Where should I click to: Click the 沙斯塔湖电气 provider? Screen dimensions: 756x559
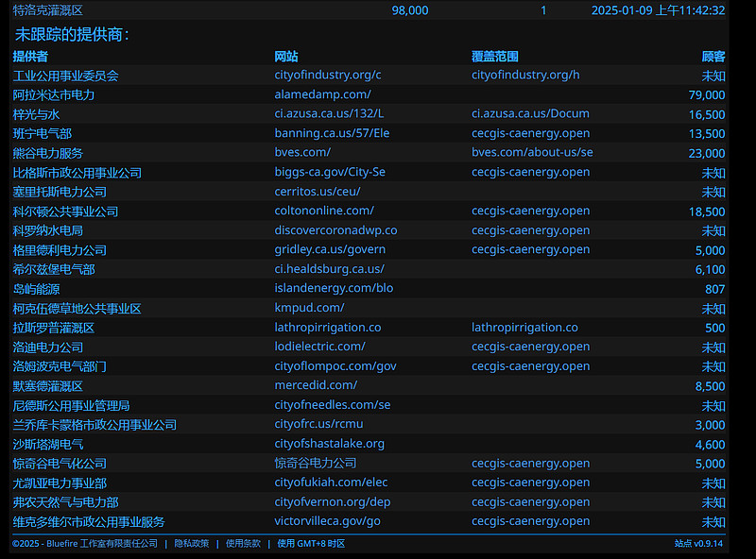coord(48,445)
